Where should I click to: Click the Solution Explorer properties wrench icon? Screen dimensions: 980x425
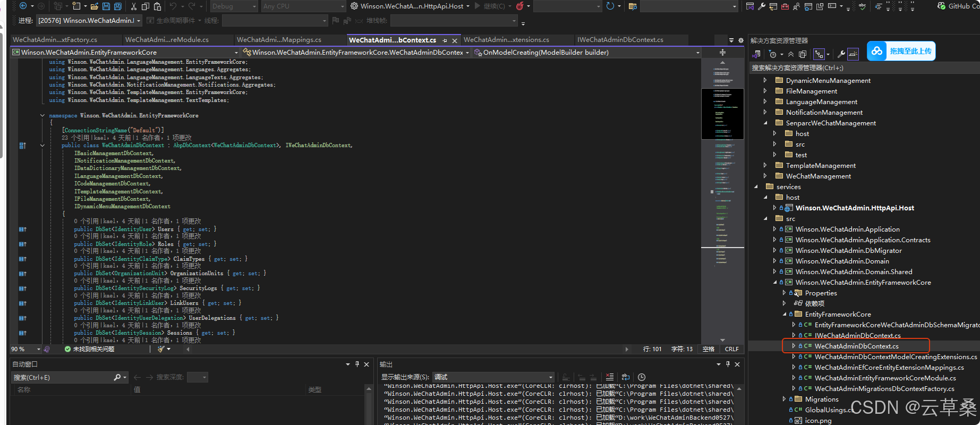tap(841, 54)
